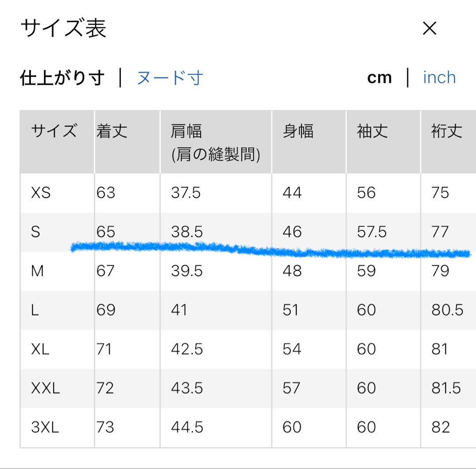Select the XL size row label

click(40, 349)
